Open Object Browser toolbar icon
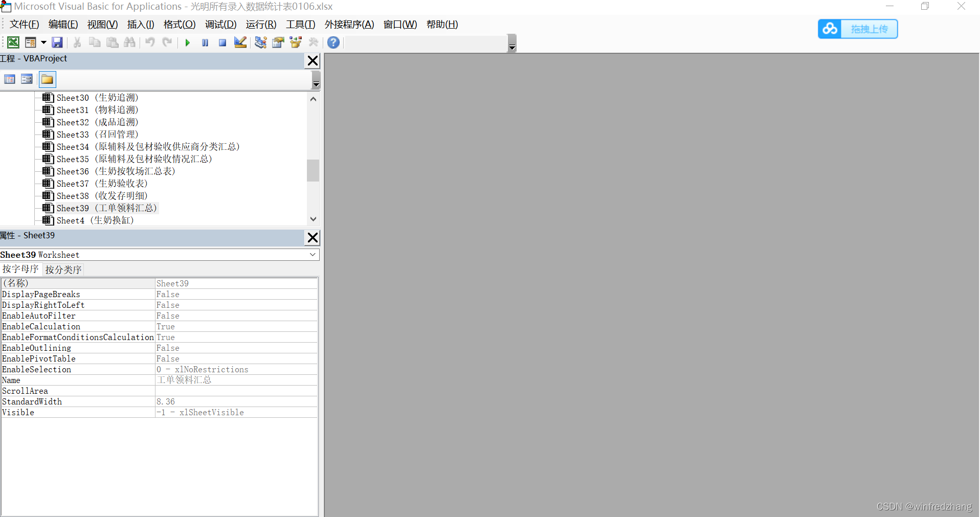Image resolution: width=980 pixels, height=517 pixels. coord(296,42)
